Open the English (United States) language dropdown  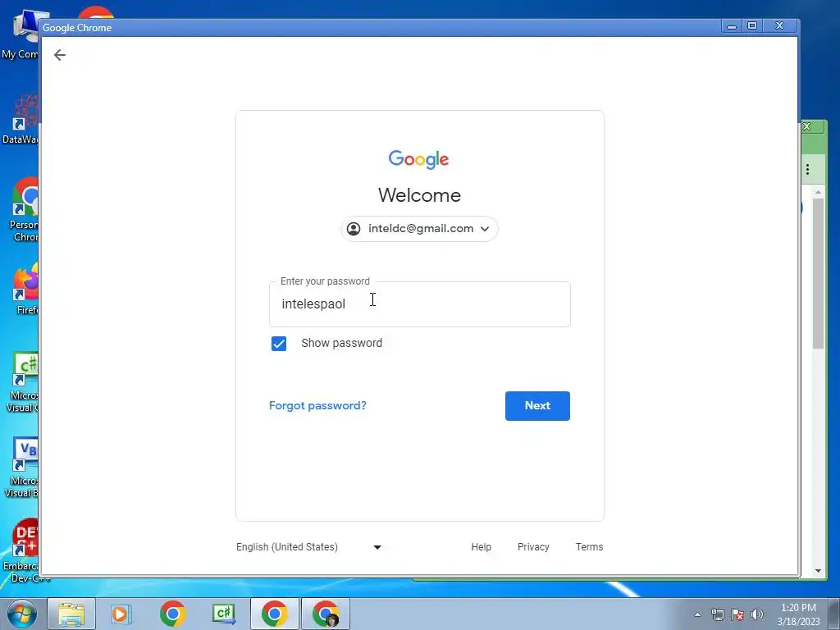[308, 547]
